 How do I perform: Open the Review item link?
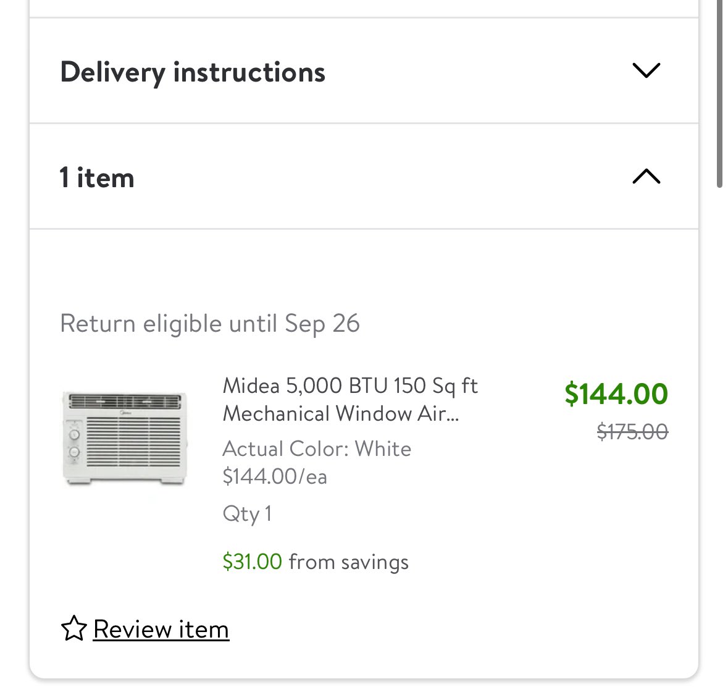coord(161,630)
